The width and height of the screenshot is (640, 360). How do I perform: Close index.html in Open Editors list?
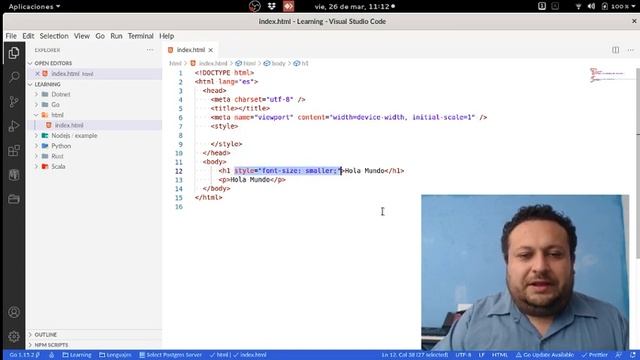pos(38,73)
